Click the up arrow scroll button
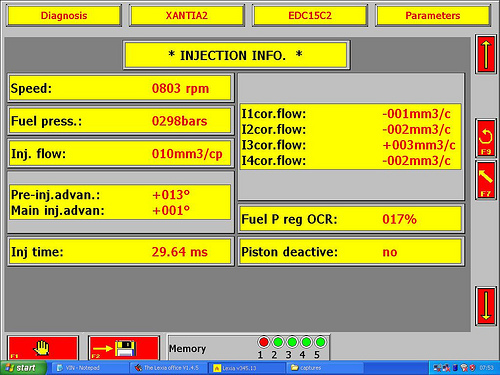Screen dimensions: 500x375 click(486, 54)
